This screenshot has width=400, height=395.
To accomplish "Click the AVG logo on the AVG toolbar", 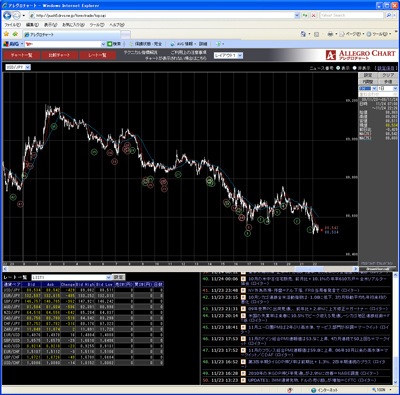I will coord(11,44).
